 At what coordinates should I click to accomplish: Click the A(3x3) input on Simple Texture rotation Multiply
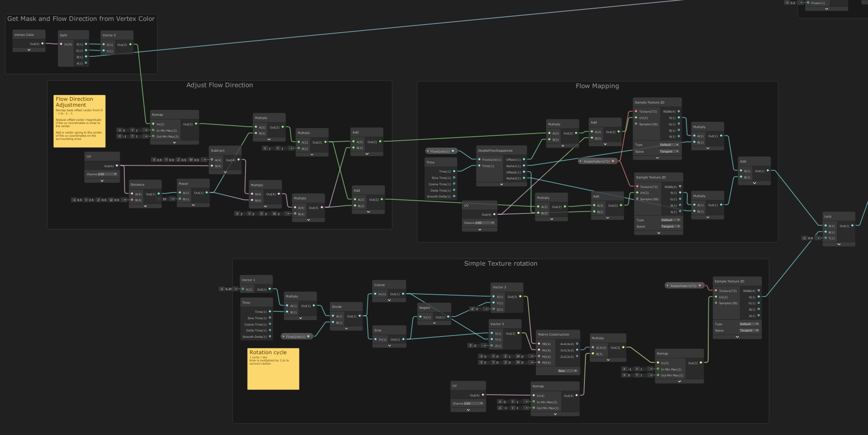(593, 347)
